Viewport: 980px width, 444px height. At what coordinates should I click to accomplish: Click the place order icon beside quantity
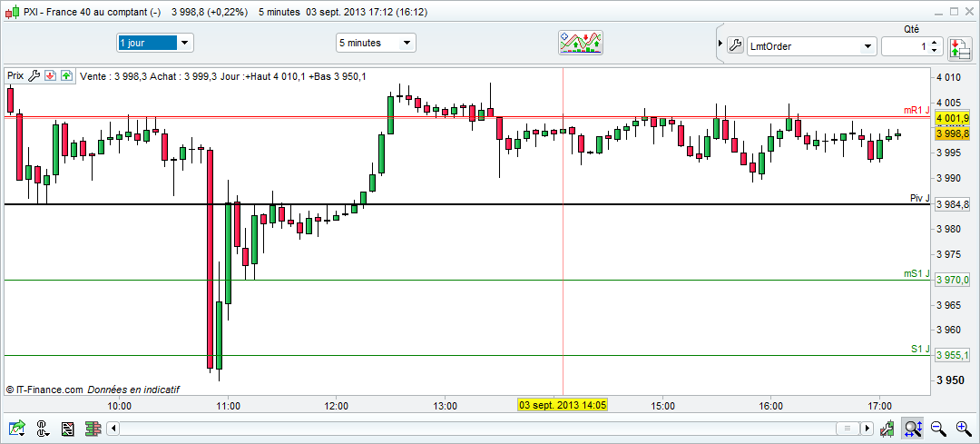[x=959, y=48]
